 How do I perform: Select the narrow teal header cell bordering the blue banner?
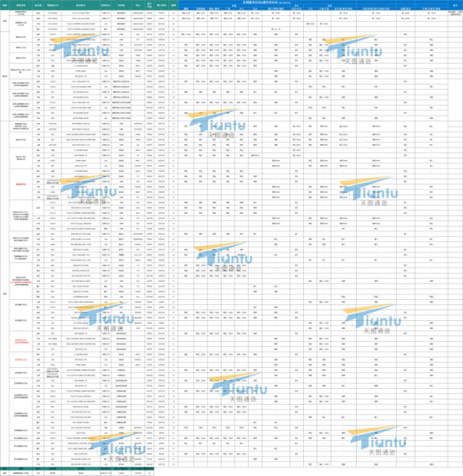click(x=173, y=5)
